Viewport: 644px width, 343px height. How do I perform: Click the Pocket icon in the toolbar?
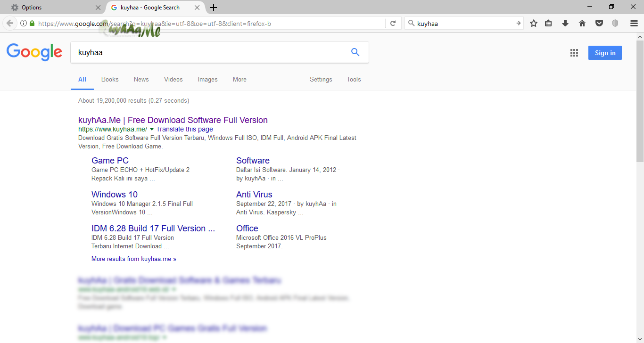[x=599, y=23]
